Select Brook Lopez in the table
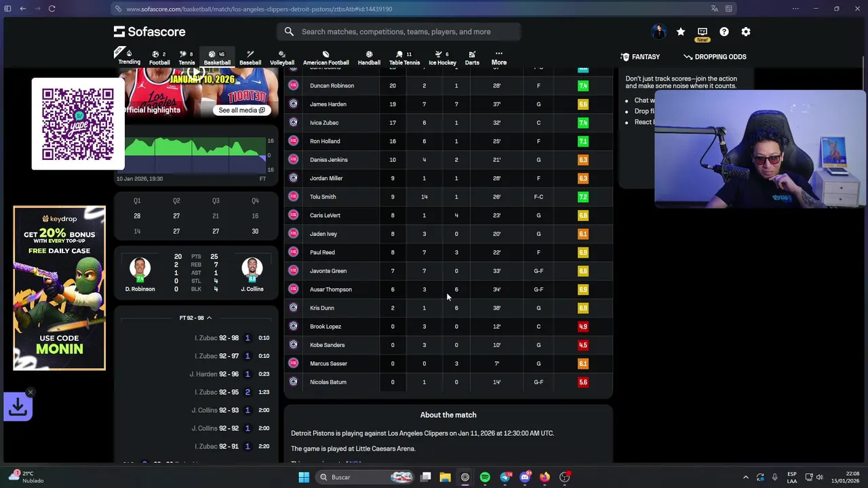 (x=448, y=327)
